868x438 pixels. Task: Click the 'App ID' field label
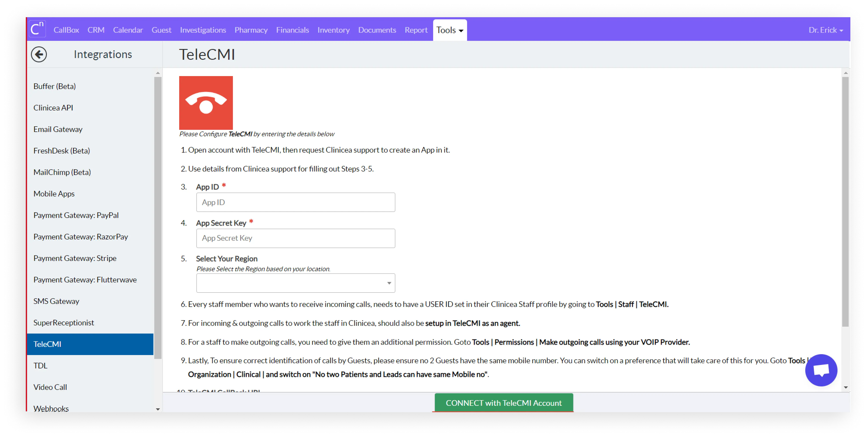207,187
